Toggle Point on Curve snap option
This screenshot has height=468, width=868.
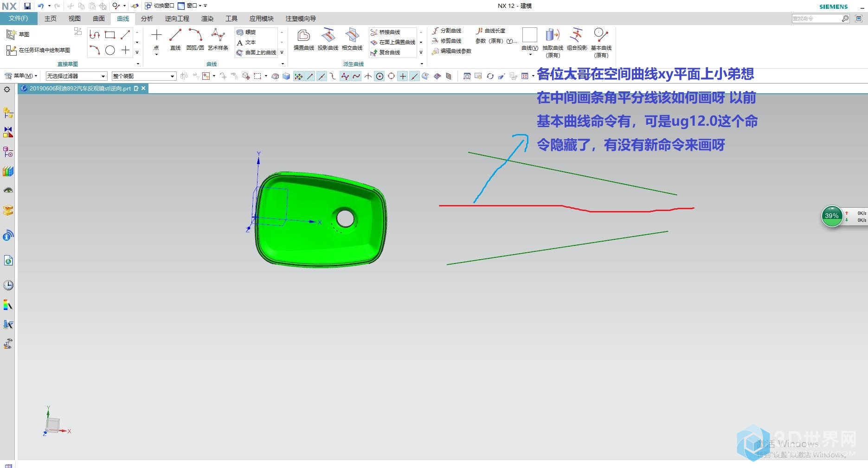(415, 77)
